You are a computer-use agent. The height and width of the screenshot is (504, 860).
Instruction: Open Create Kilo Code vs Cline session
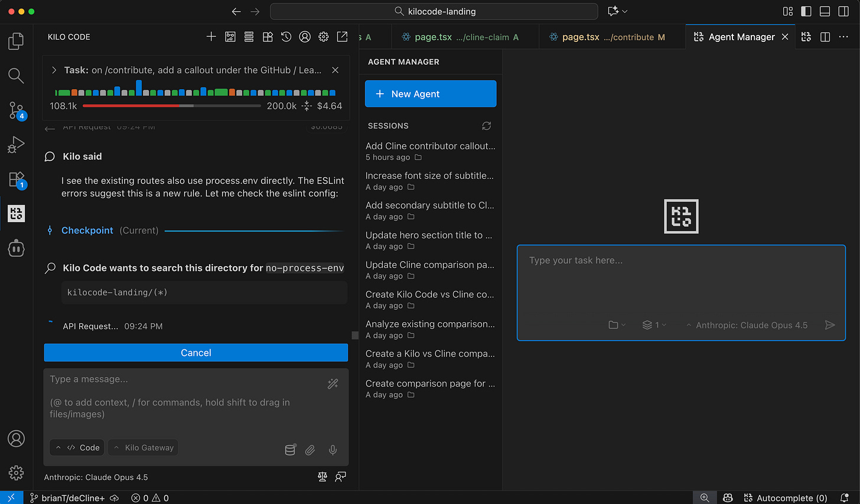[431, 300]
